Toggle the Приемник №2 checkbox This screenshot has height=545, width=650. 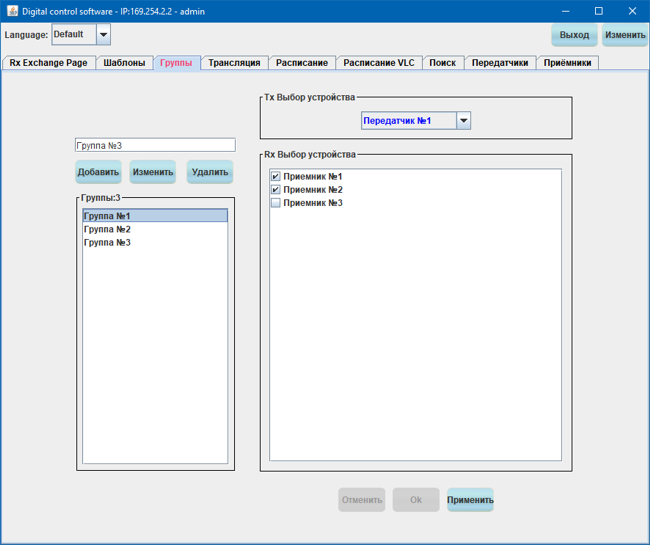pos(276,190)
